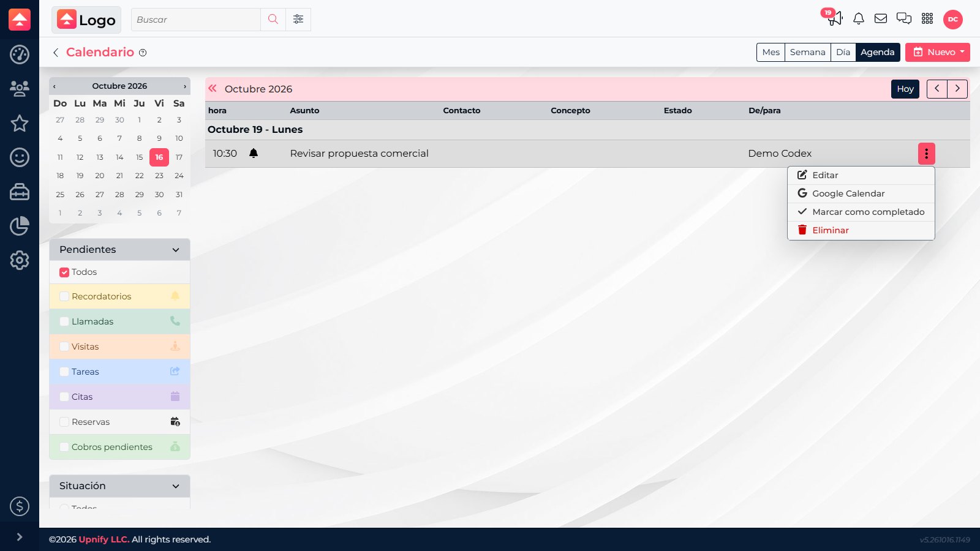Open the chat messages icon

904,19
